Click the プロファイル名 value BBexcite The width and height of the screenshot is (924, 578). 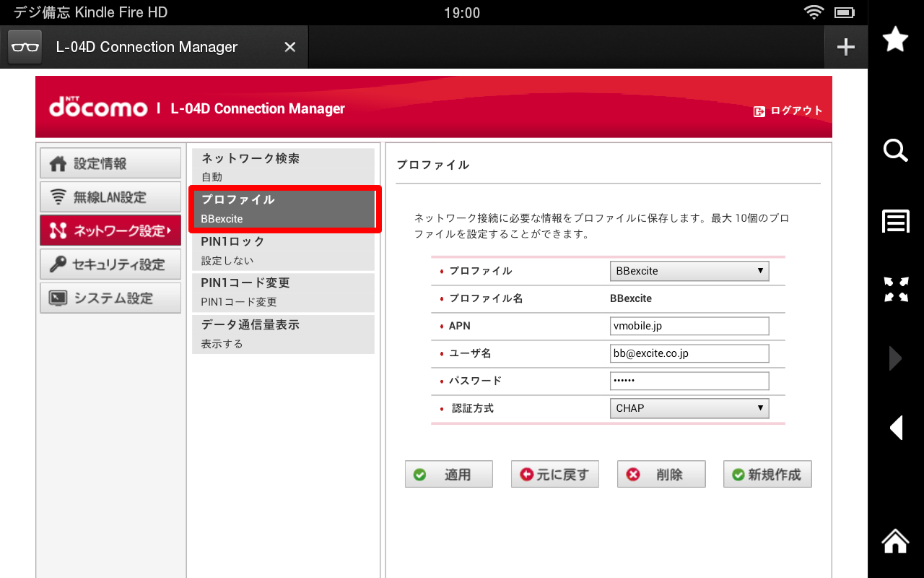coord(631,298)
